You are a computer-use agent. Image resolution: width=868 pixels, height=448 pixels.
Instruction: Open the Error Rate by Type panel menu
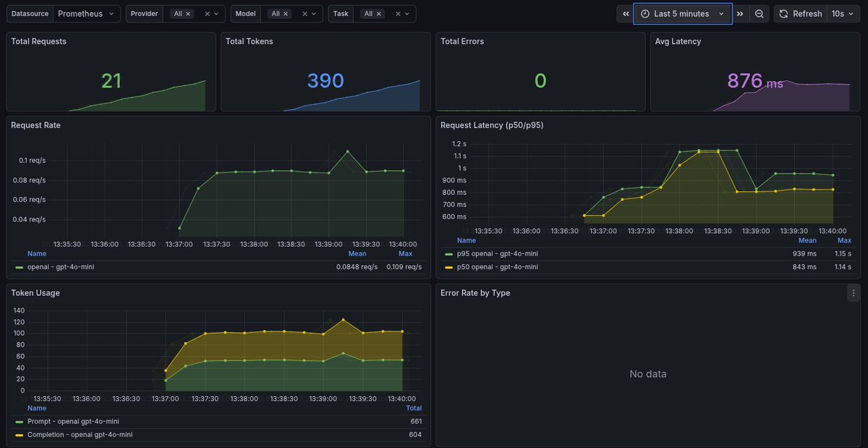854,293
